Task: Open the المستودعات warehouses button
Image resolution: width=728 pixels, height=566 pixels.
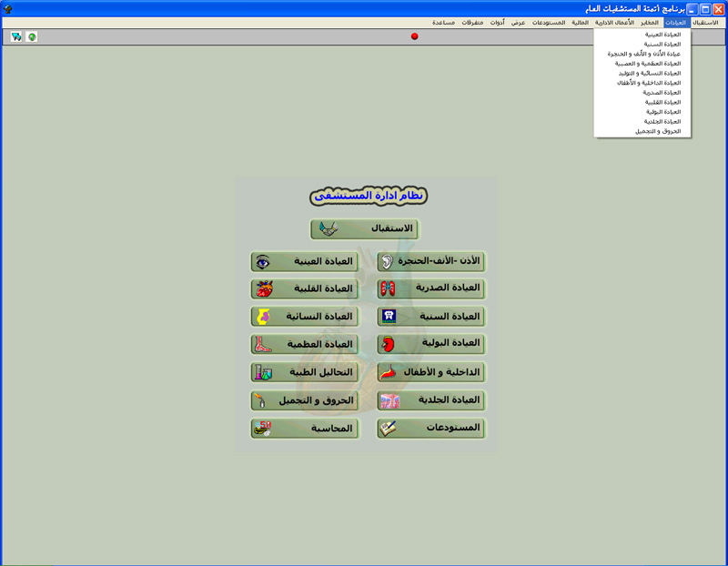Action: pos(430,429)
